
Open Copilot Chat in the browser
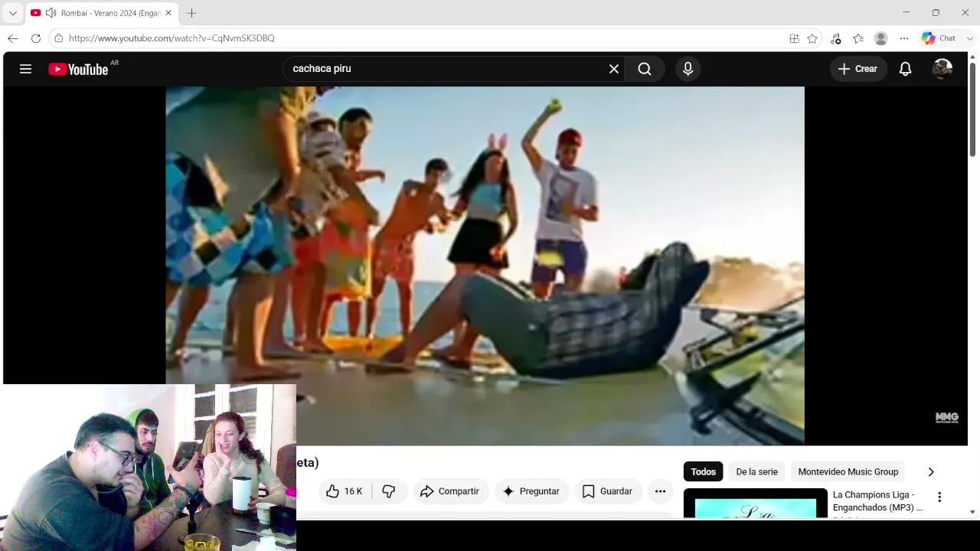pos(939,38)
